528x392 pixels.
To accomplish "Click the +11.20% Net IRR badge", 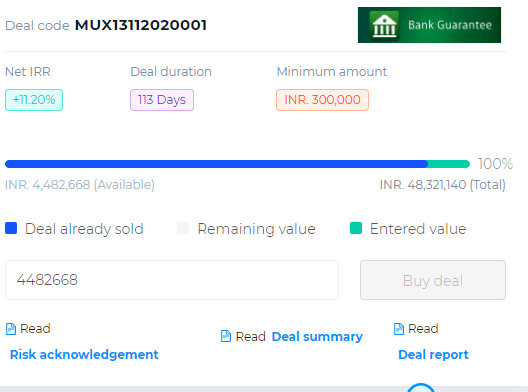I will click(34, 100).
